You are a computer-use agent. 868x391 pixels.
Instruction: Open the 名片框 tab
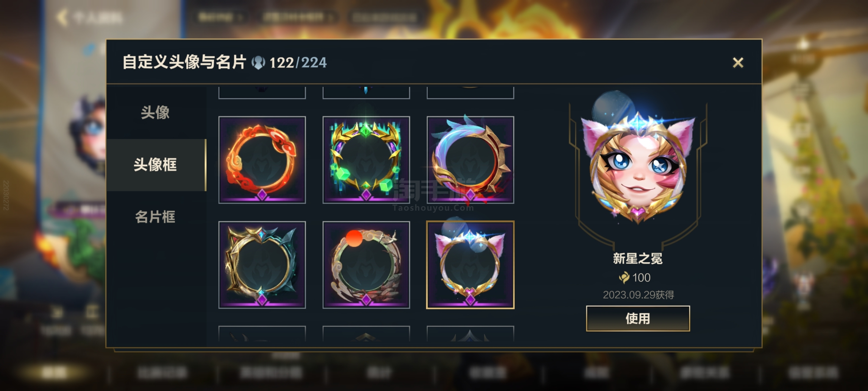click(x=155, y=217)
